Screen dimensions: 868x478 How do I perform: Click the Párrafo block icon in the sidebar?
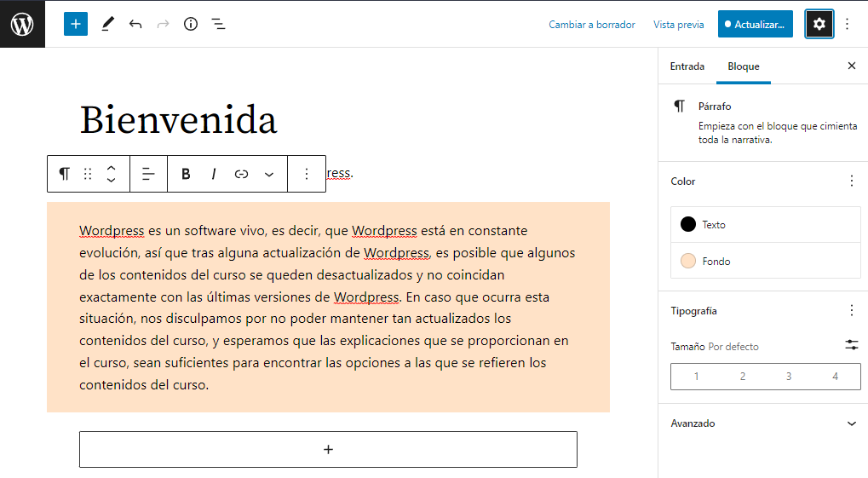point(679,106)
